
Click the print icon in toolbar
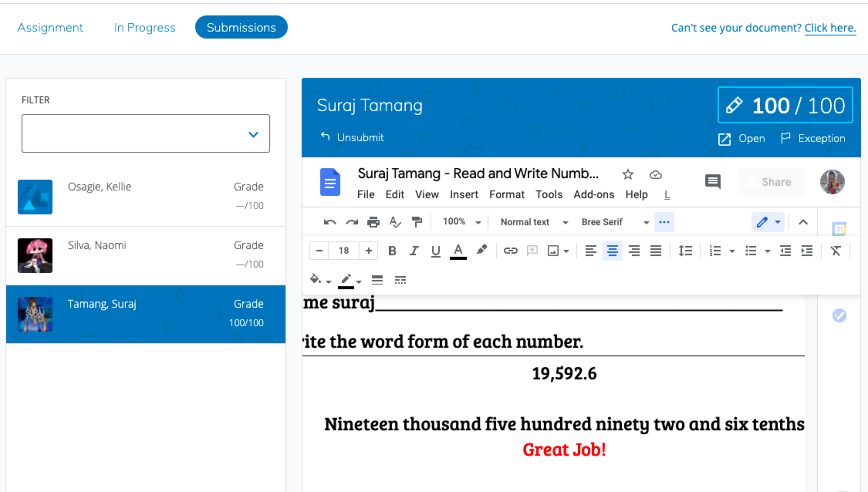coord(373,222)
